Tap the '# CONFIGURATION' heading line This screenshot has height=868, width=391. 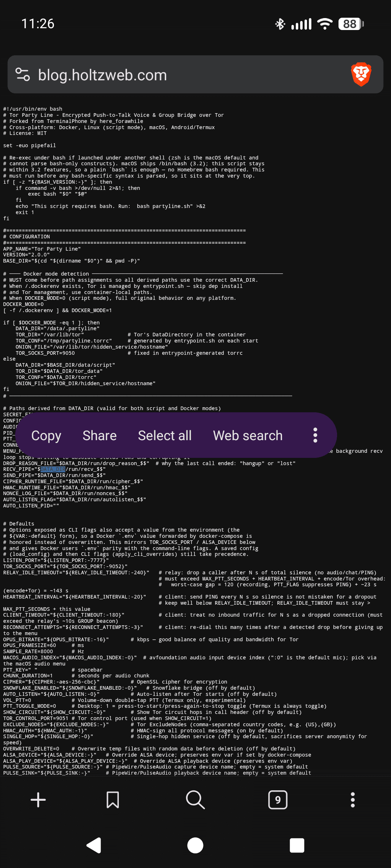tap(26, 237)
